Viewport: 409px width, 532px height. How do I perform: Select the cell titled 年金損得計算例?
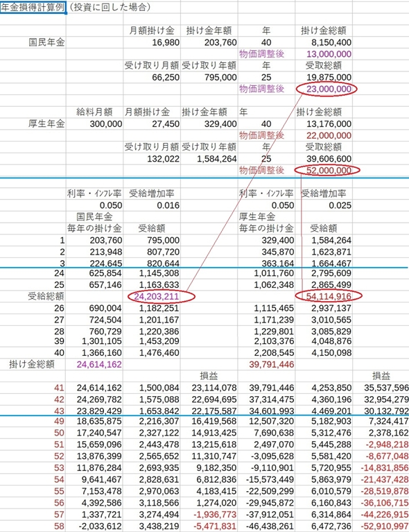click(x=33, y=8)
